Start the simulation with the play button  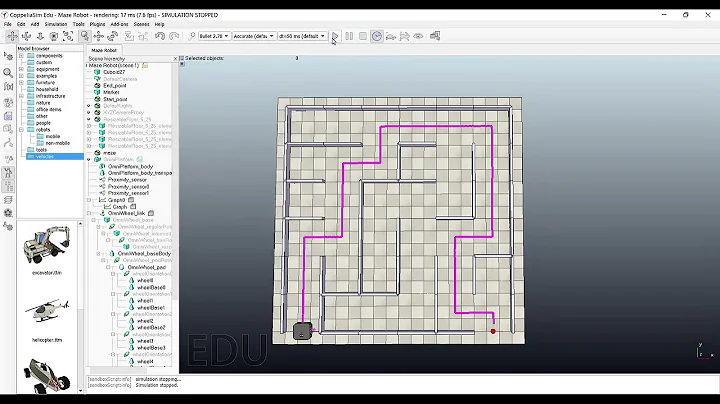335,36
